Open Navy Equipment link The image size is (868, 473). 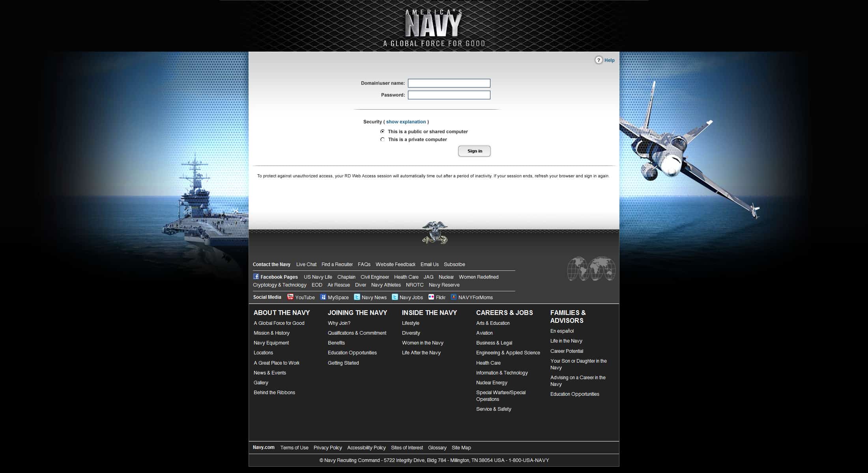click(x=271, y=343)
